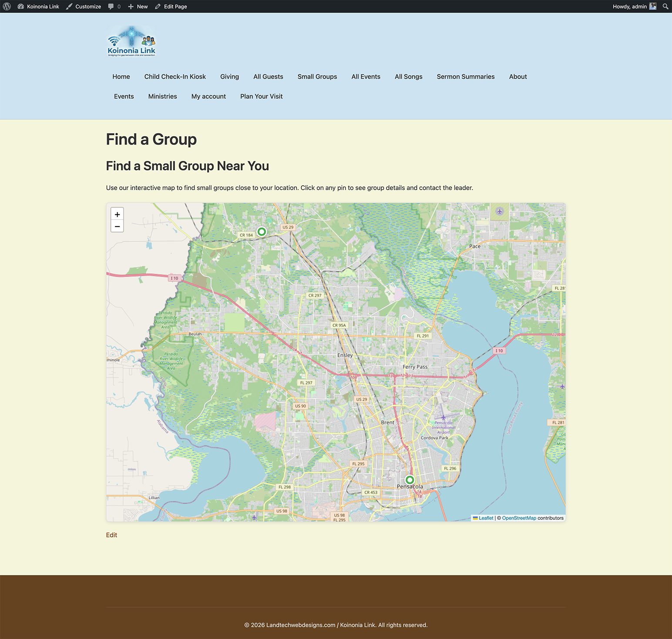
Task: Open My account page
Action: pos(208,96)
